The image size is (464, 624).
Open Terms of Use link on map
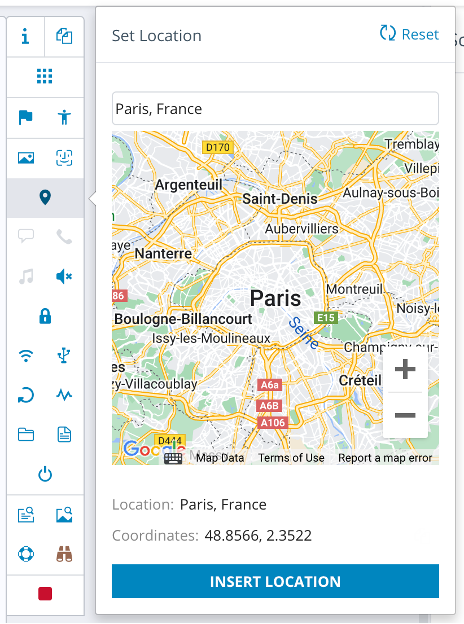click(x=291, y=458)
